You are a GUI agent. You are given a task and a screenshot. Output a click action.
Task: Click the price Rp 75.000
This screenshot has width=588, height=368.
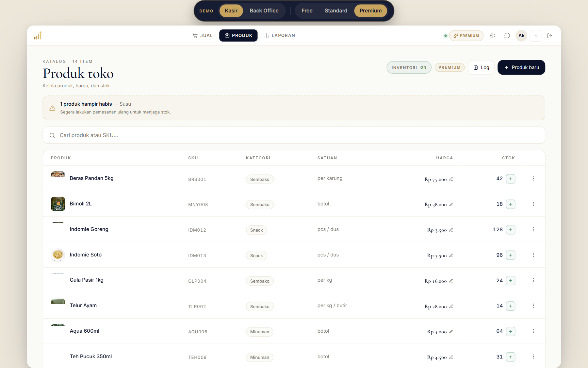click(x=435, y=179)
